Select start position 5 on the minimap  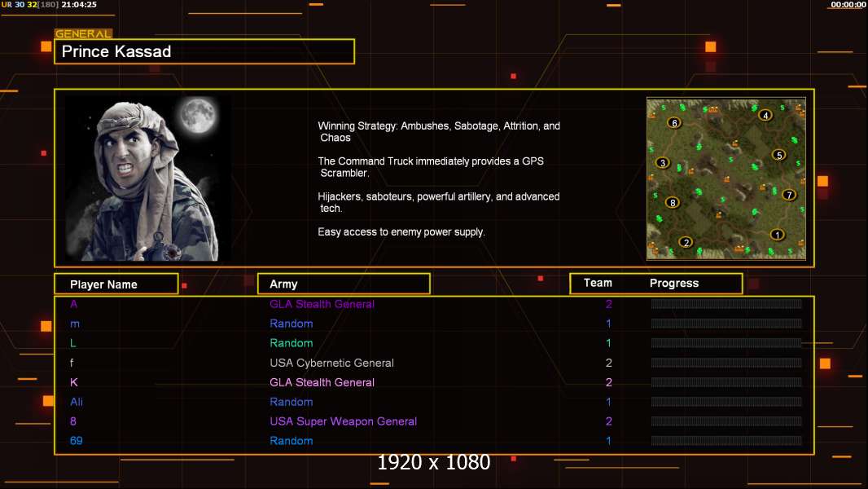(x=779, y=155)
